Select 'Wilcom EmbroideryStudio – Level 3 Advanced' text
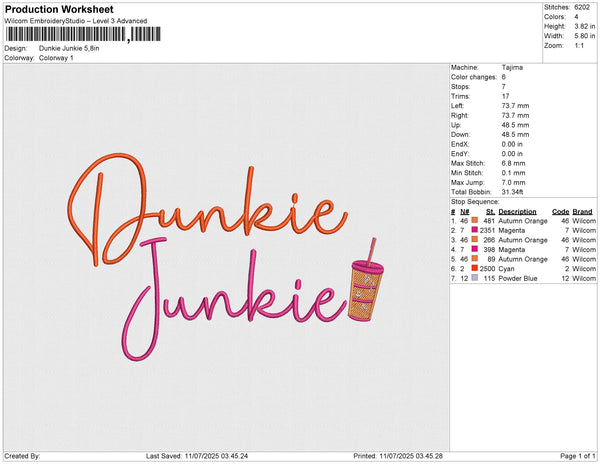 click(76, 21)
